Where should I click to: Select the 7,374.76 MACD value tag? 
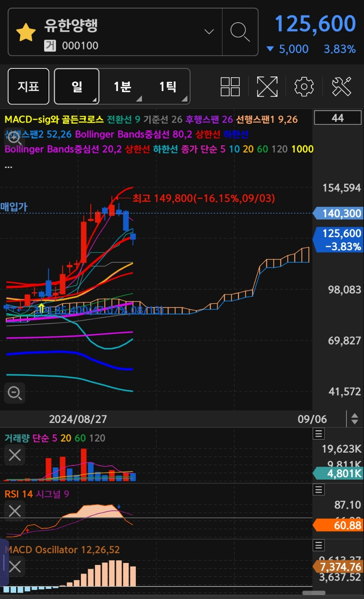[338, 567]
